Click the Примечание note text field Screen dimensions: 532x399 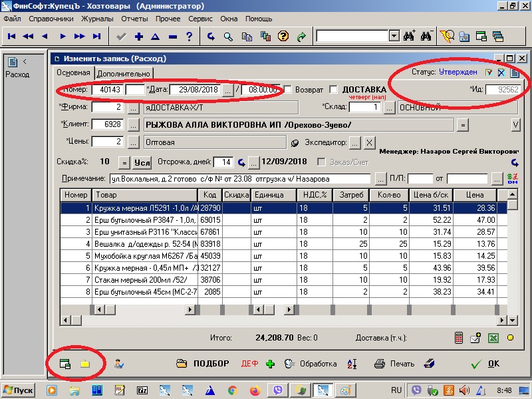[239, 179]
